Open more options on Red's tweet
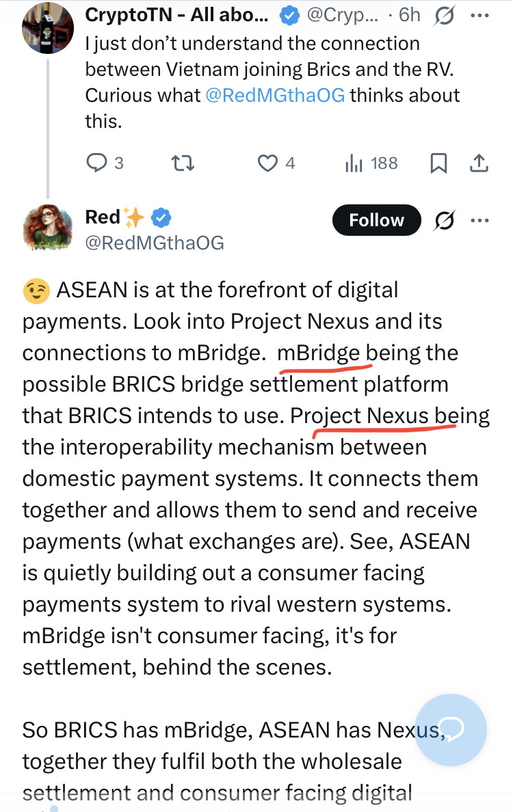Image resolution: width=513 pixels, height=812 pixels. click(x=481, y=220)
